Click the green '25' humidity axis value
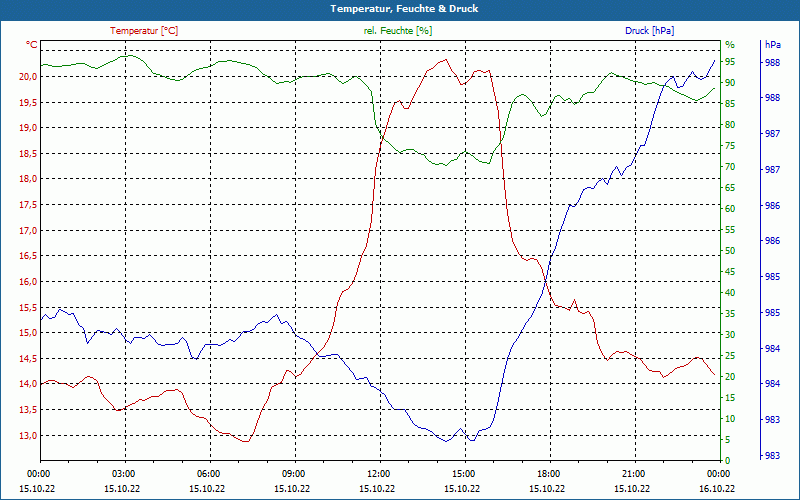 click(x=730, y=356)
